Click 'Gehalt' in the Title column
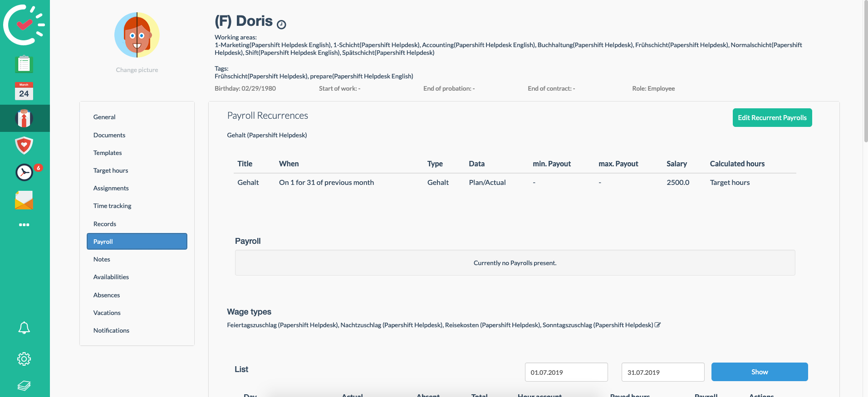 (248, 182)
